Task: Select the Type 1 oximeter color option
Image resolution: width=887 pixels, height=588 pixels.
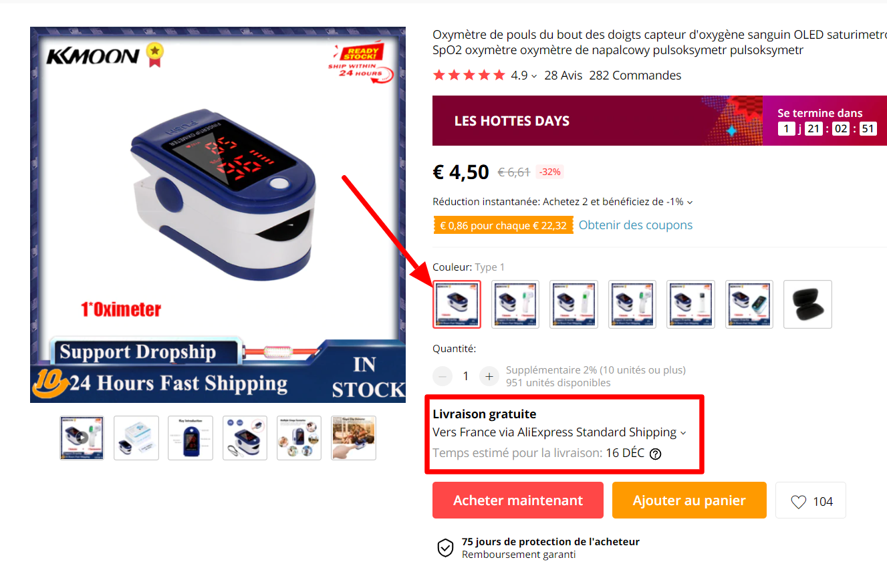Action: [457, 304]
